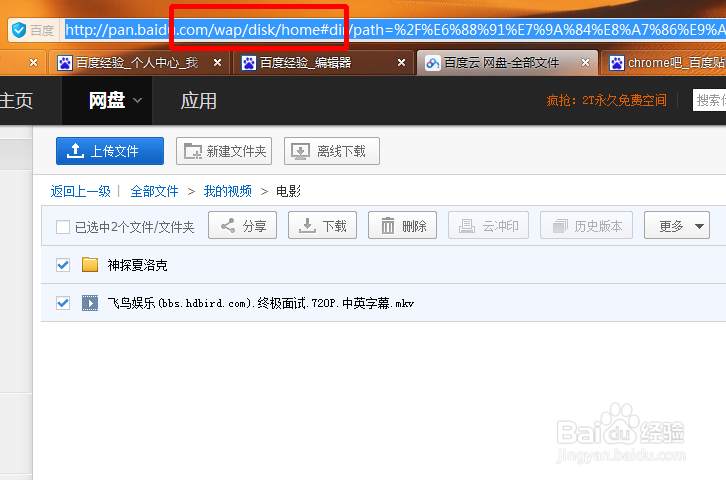Open 我的视频 breadcrumb link
The width and height of the screenshot is (726, 480).
point(228,191)
